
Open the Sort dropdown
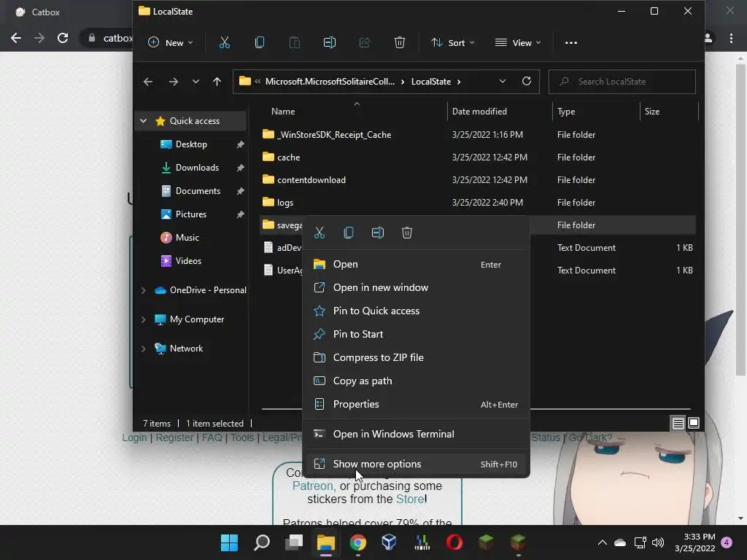click(x=452, y=43)
